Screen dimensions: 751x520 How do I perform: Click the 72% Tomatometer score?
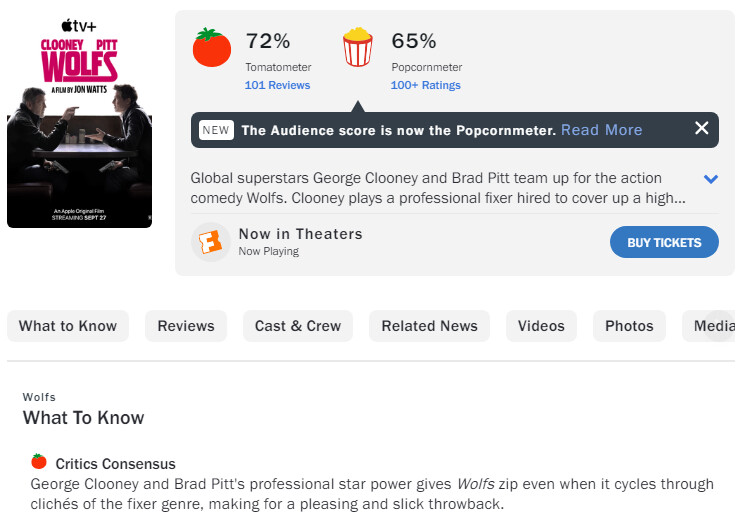click(268, 41)
